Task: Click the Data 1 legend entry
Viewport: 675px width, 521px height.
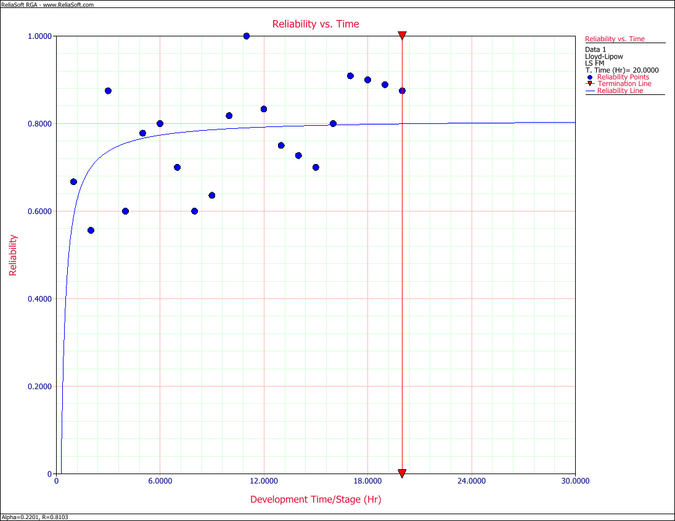Action: pos(595,49)
